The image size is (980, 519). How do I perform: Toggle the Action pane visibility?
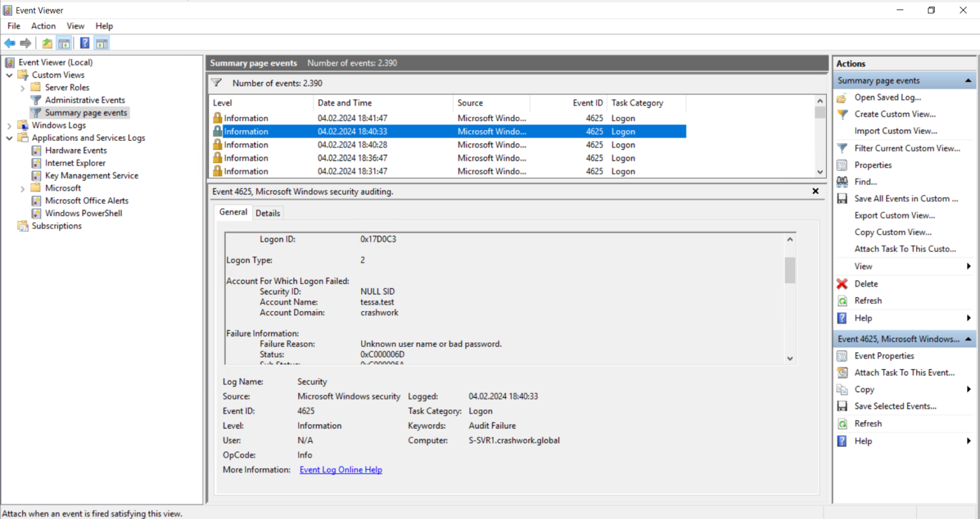coord(101,43)
